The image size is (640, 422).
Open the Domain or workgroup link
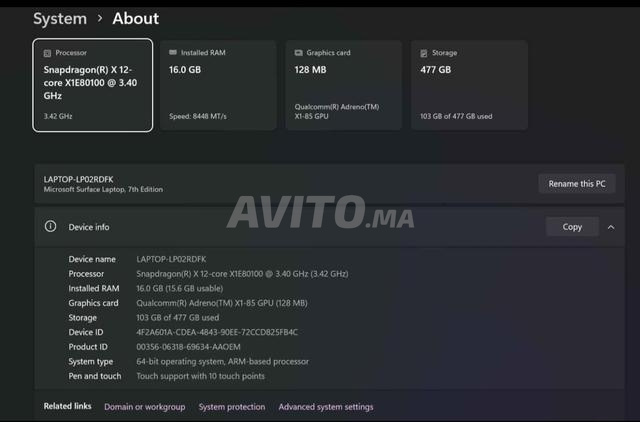point(144,407)
